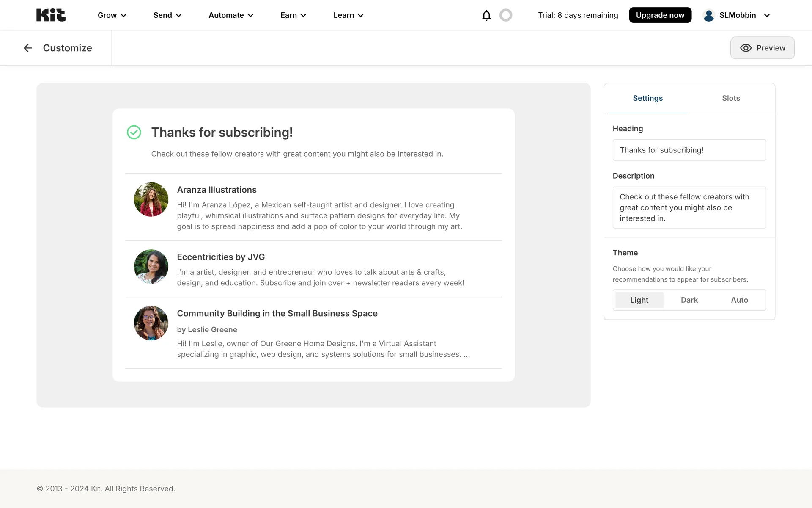Image resolution: width=812 pixels, height=508 pixels.
Task: Click the eye icon in the Preview button
Action: point(746,48)
